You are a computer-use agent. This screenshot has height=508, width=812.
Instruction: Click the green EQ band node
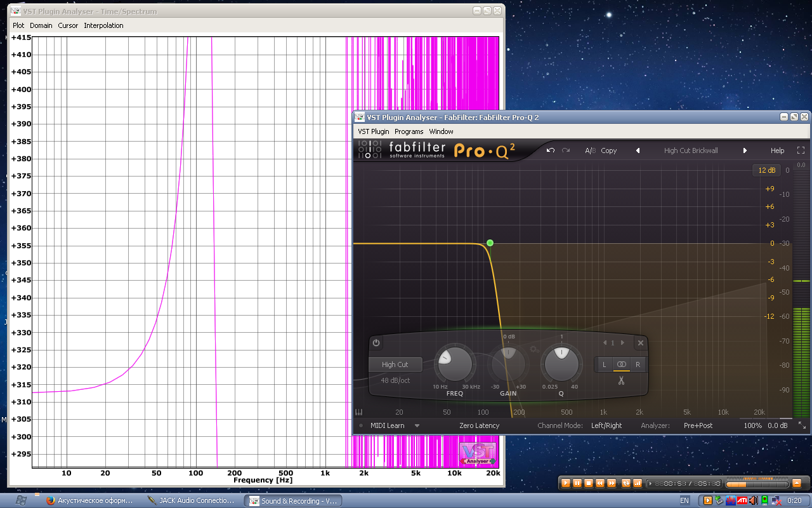[490, 243]
